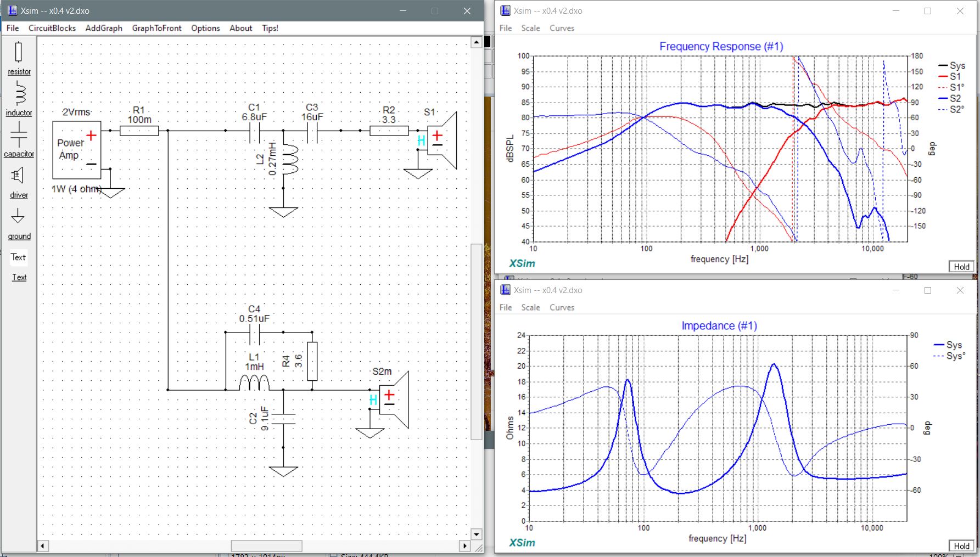Image resolution: width=980 pixels, height=557 pixels.
Task: Minimize the schematic Xsim window
Action: [x=403, y=11]
